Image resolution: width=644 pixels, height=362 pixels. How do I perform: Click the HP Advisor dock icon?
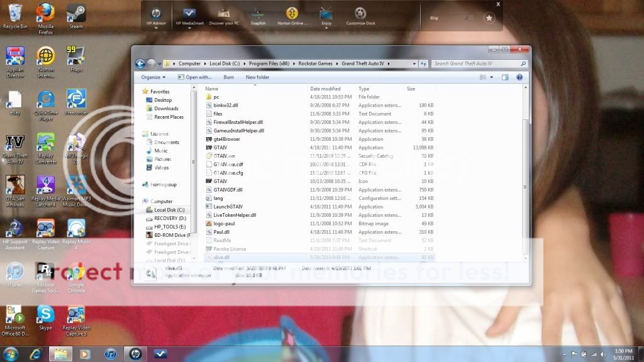tap(156, 16)
